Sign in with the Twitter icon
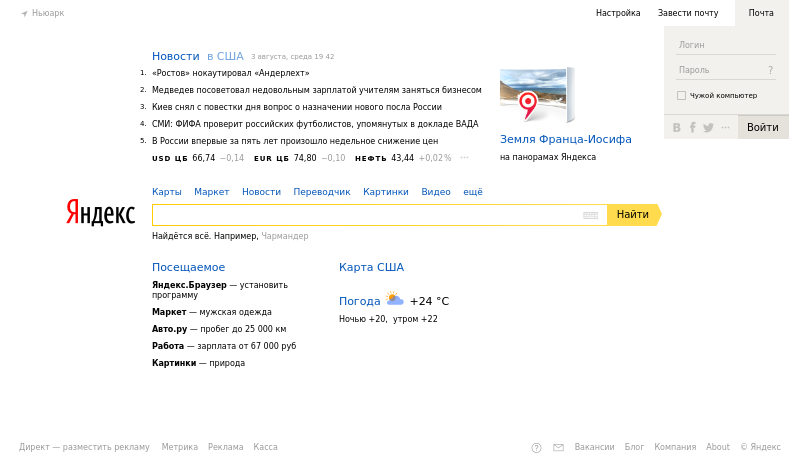The height and width of the screenshot is (456, 800). click(708, 128)
